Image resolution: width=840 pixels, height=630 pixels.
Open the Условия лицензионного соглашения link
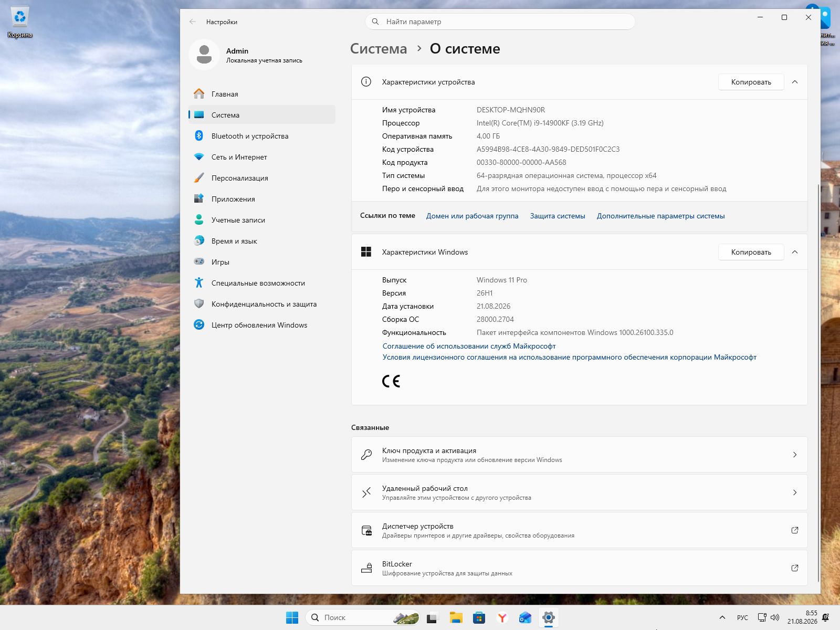pyautogui.click(x=570, y=357)
